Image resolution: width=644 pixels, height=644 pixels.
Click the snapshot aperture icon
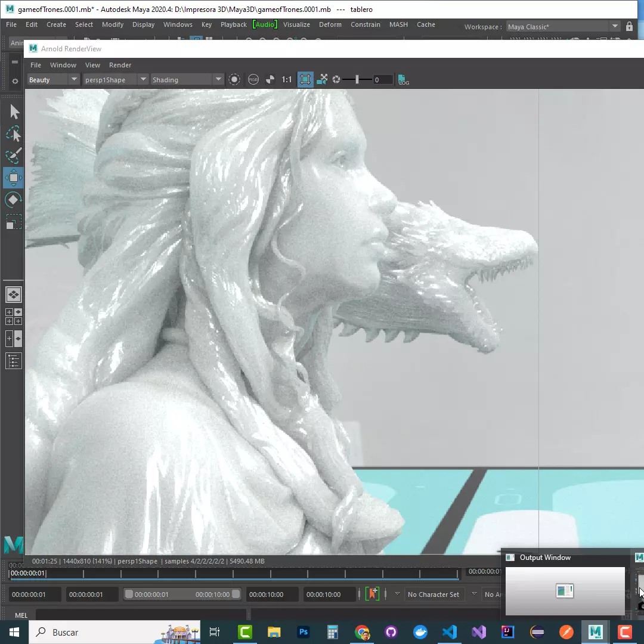pos(336,80)
